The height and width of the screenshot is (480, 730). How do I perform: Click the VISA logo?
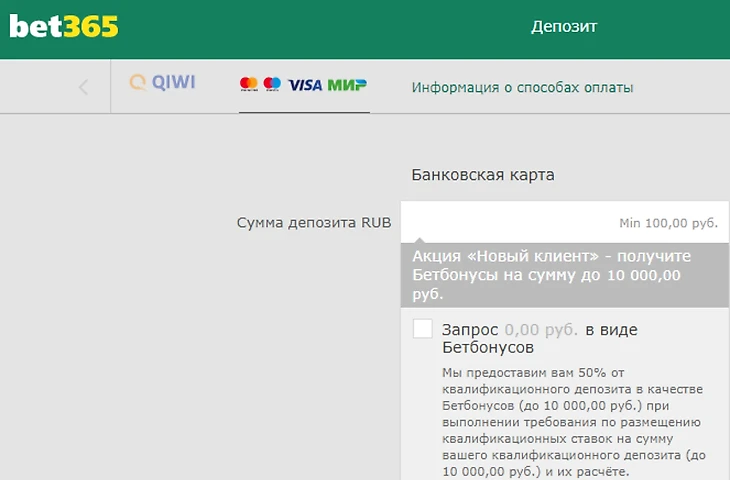pos(305,86)
